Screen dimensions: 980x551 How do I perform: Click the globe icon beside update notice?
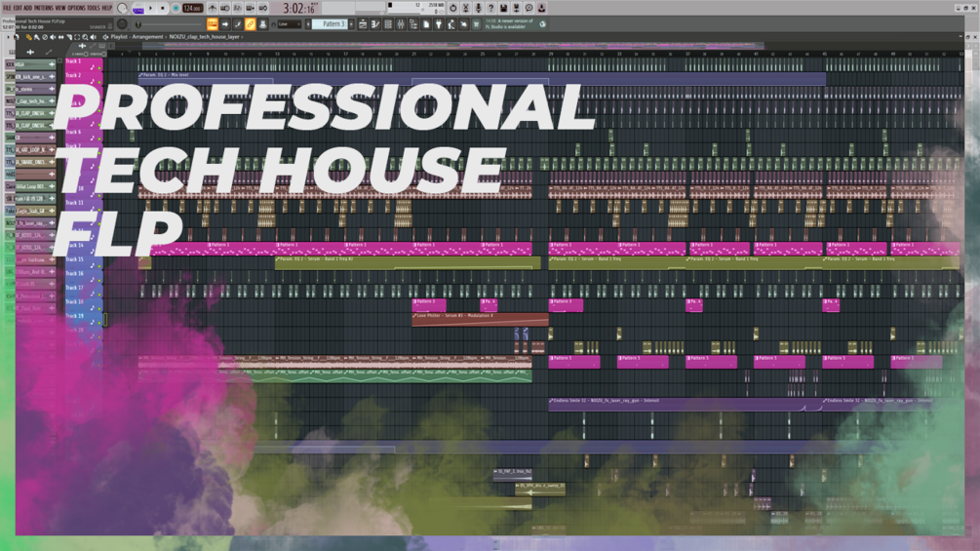pos(542,23)
